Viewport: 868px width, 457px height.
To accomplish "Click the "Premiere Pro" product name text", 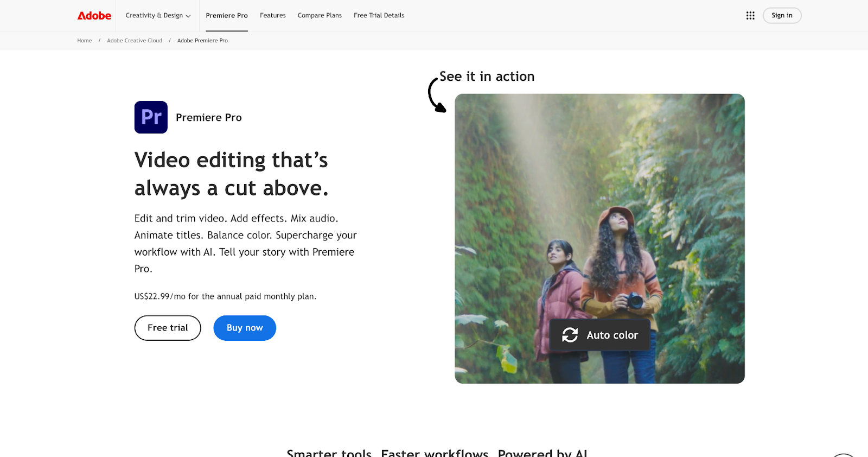I will 209,118.
